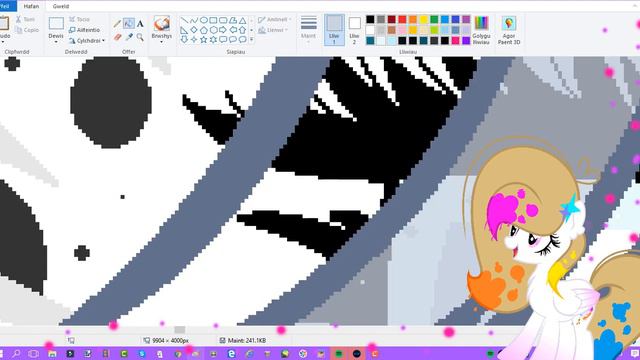Choose the rounded callout speech bubble shape
The height and width of the screenshot is (360, 640).
[x=223, y=40]
